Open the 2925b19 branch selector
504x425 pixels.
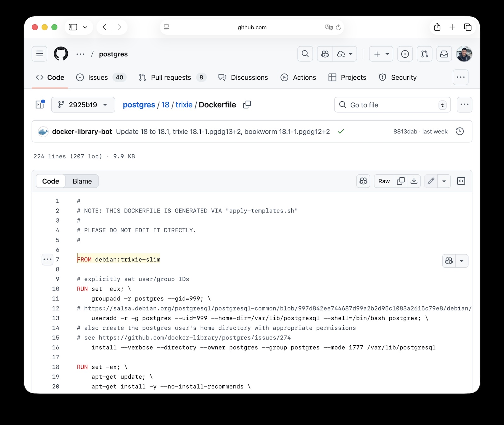(83, 105)
